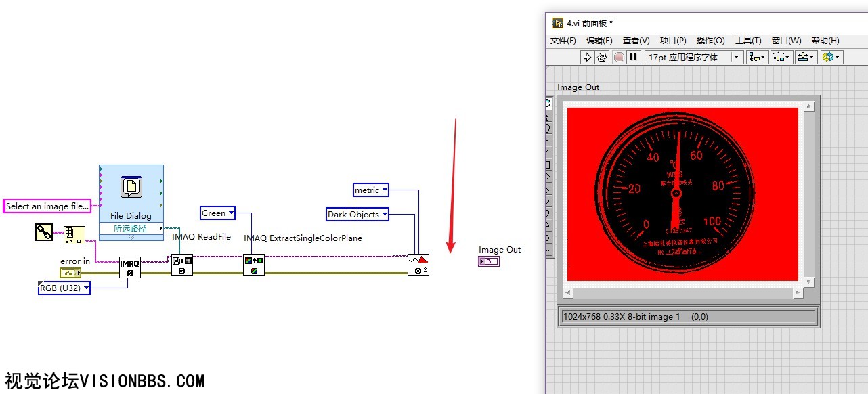Start Run Continuously mode

click(601, 58)
